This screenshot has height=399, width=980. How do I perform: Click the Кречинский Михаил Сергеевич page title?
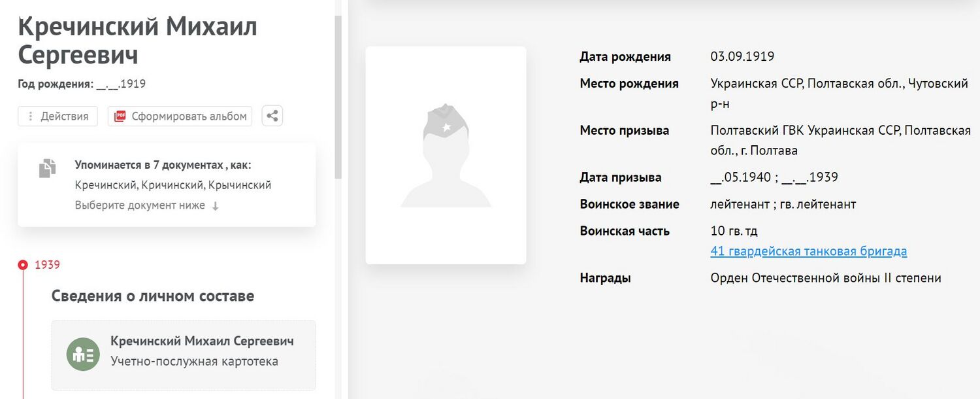click(137, 41)
